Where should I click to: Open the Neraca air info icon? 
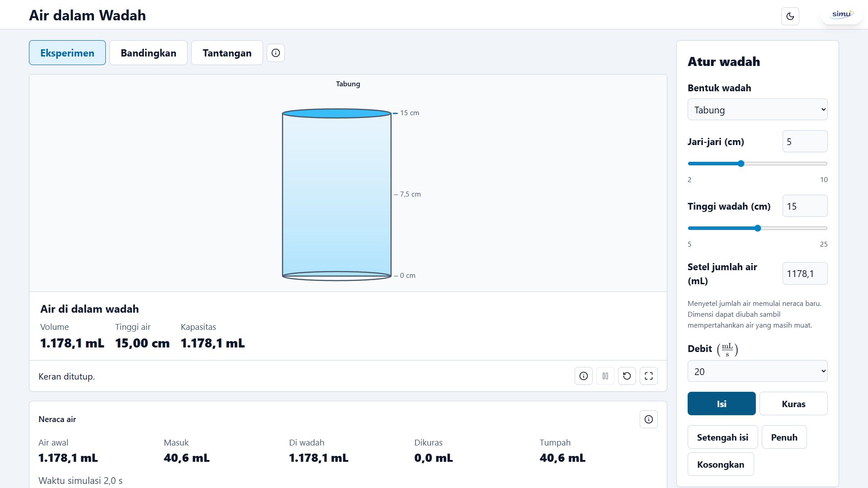[x=649, y=419]
